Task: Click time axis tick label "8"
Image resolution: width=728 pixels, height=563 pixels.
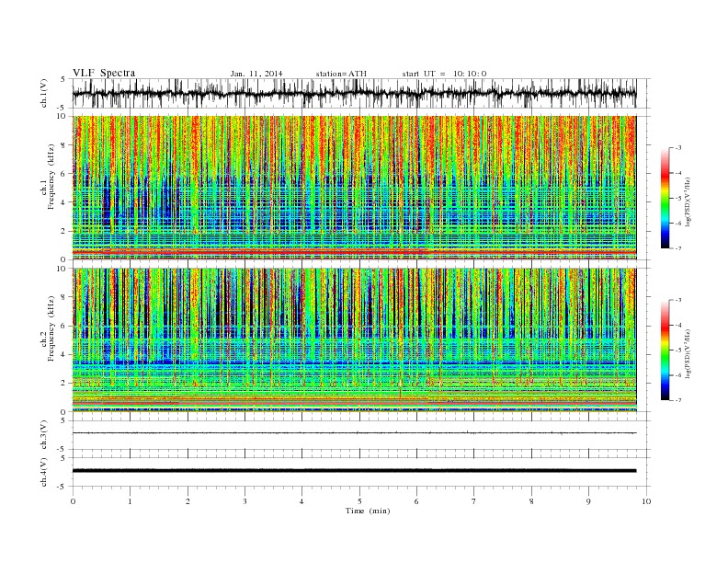Action: coord(531,501)
